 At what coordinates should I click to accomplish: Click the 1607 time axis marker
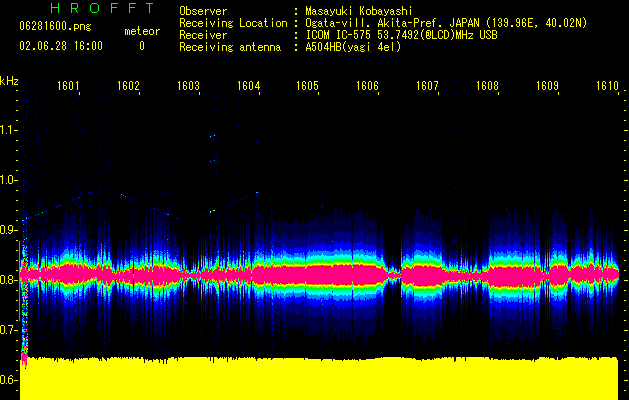(428, 86)
